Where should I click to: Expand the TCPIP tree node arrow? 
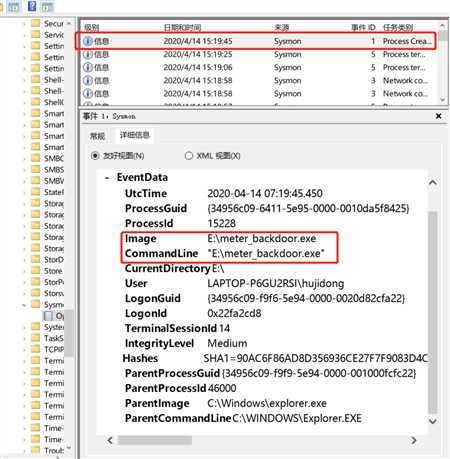tap(24, 350)
